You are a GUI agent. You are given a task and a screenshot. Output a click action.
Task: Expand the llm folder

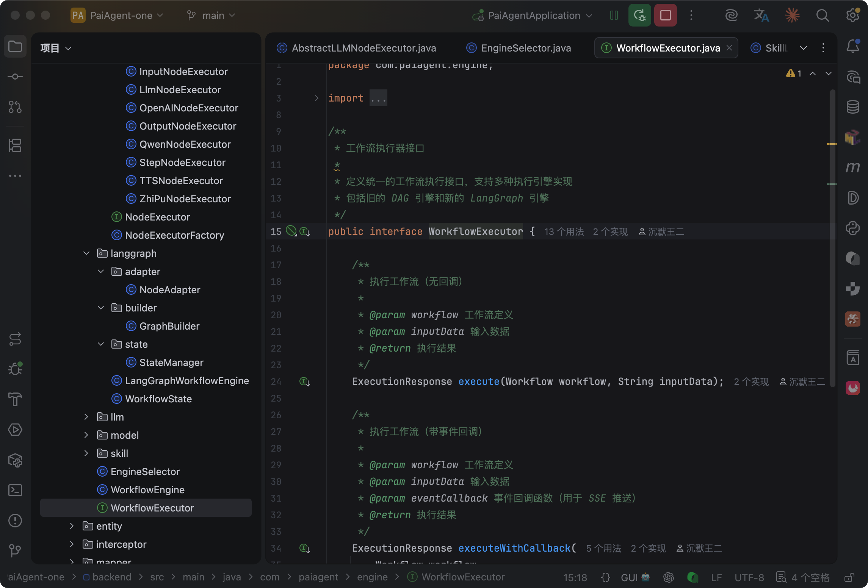86,417
